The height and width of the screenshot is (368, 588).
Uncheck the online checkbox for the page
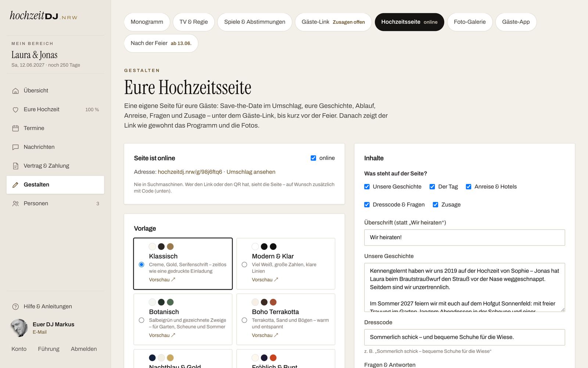313,158
